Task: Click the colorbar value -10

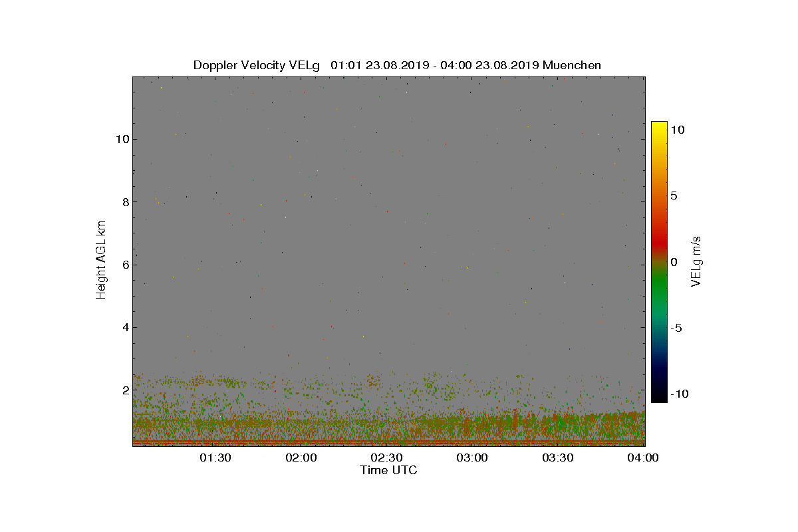Action: pyautogui.click(x=680, y=394)
